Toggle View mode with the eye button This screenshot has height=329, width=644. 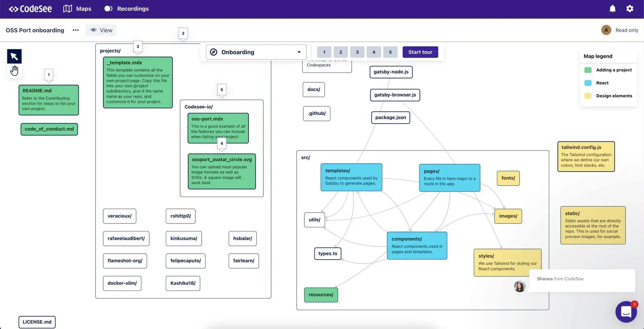click(x=101, y=30)
